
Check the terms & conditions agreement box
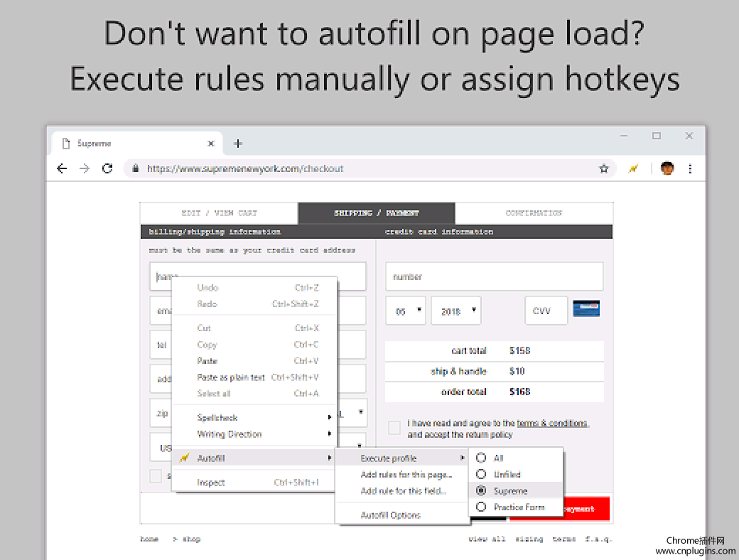394,428
